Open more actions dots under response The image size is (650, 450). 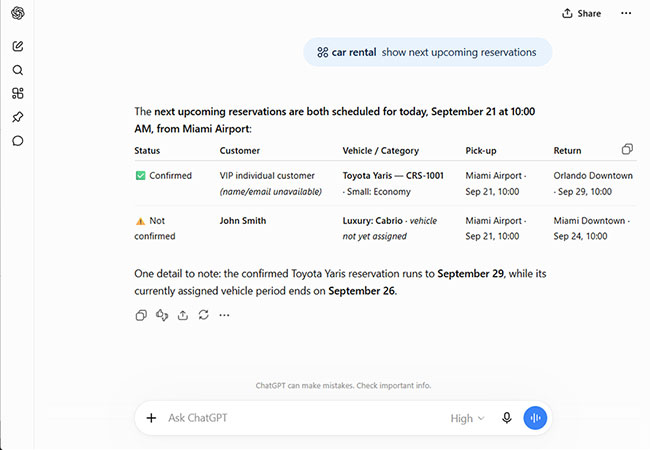[224, 315]
